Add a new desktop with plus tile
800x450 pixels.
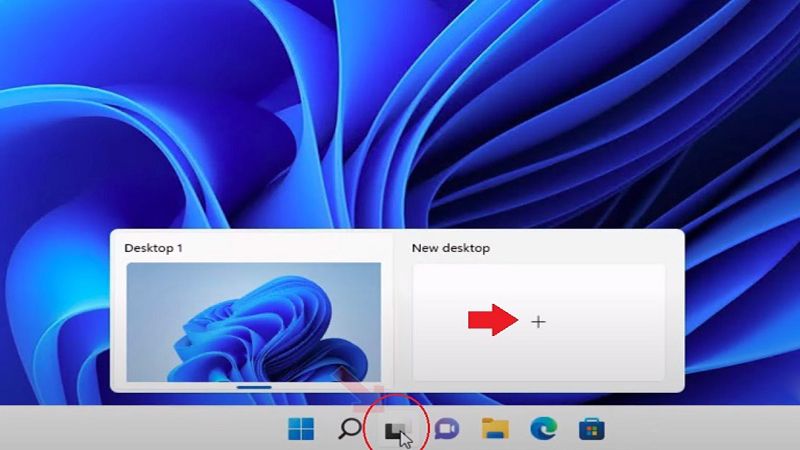(539, 322)
